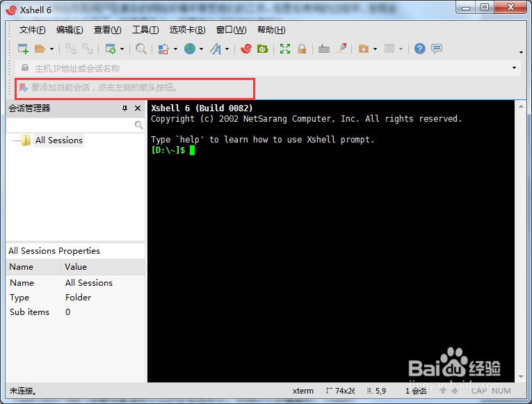Open Help with the question mark icon

point(420,49)
